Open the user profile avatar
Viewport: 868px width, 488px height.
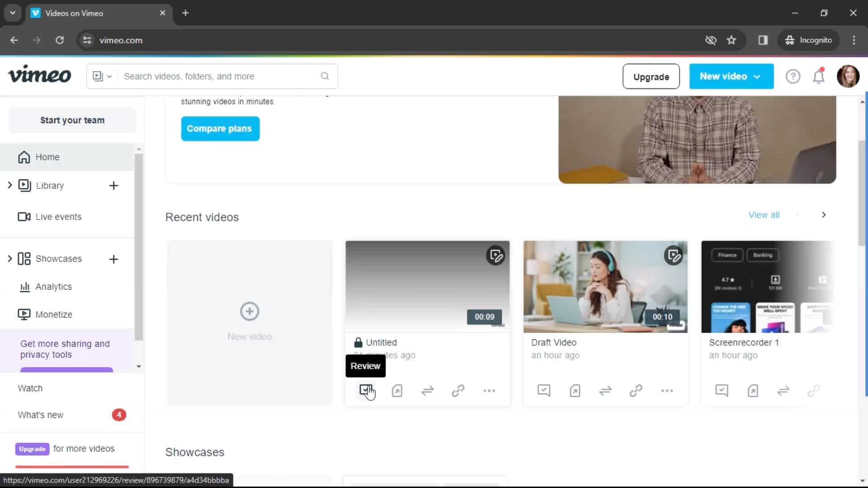[848, 76]
